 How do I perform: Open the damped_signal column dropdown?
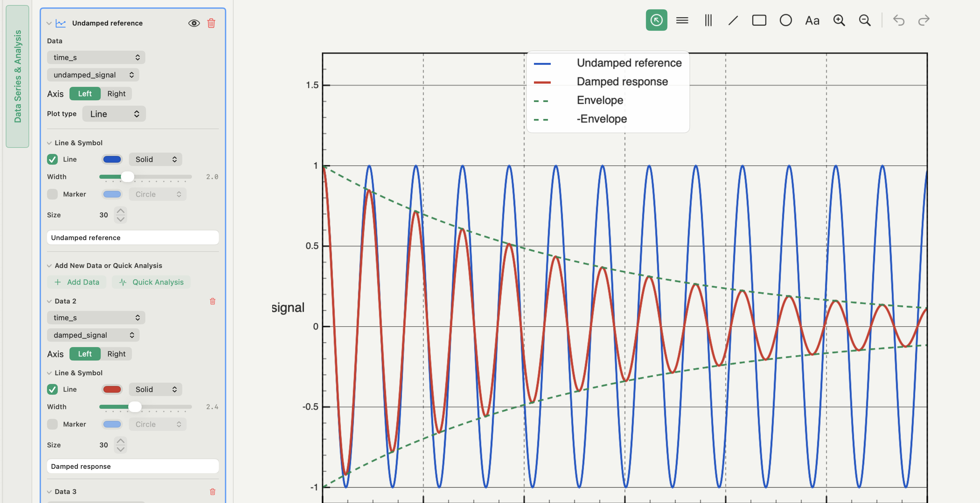(93, 335)
